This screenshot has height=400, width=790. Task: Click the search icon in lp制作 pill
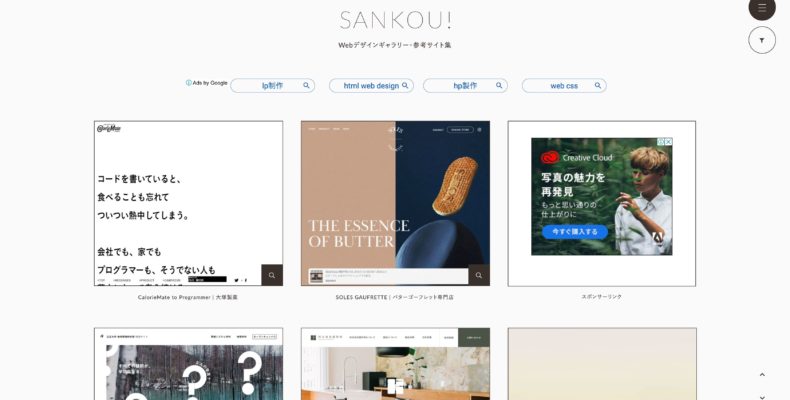pyautogui.click(x=306, y=86)
